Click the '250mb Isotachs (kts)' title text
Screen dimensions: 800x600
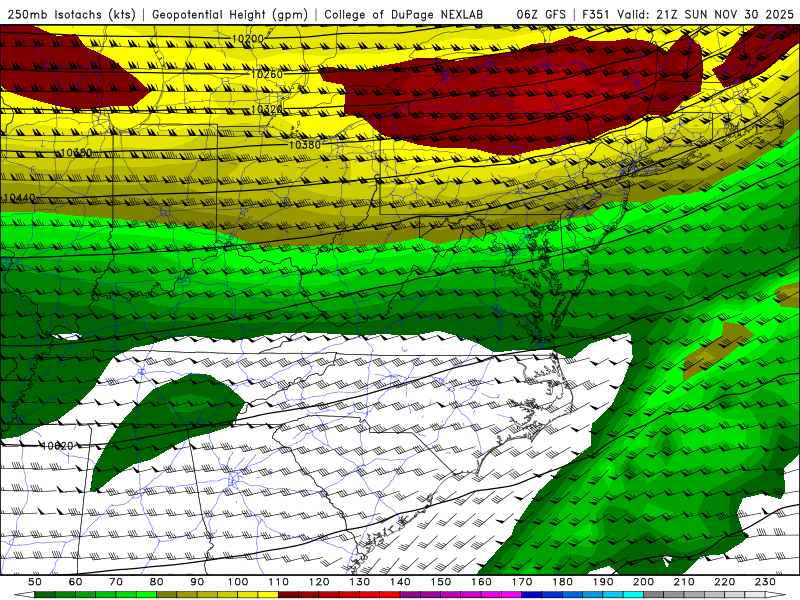pyautogui.click(x=71, y=14)
